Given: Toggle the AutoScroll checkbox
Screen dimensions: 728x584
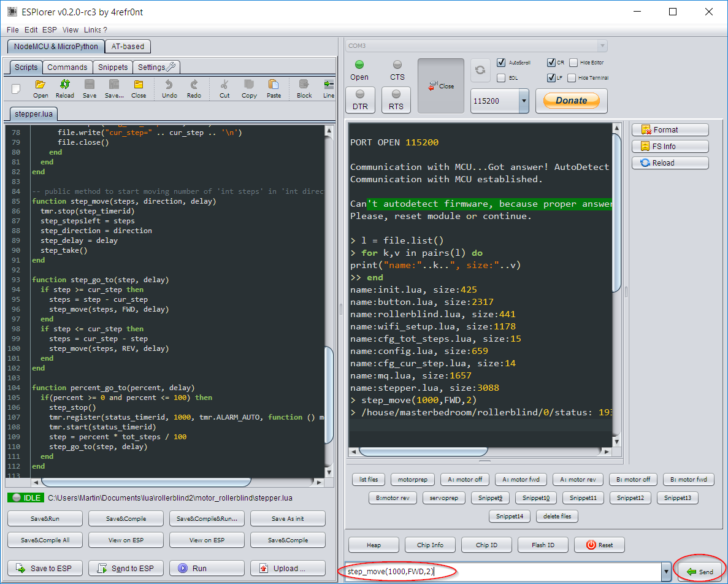Looking at the screenshot, I should (x=501, y=63).
